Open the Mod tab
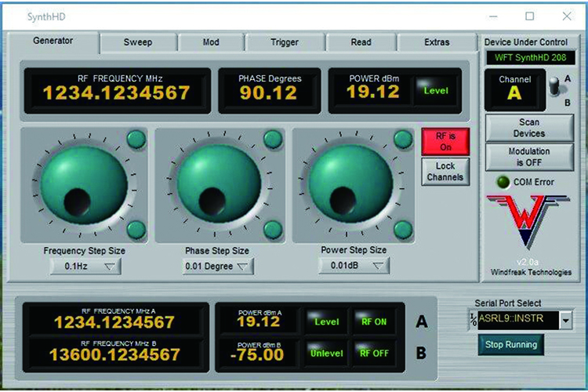The height and width of the screenshot is (392, 588). coord(211,42)
